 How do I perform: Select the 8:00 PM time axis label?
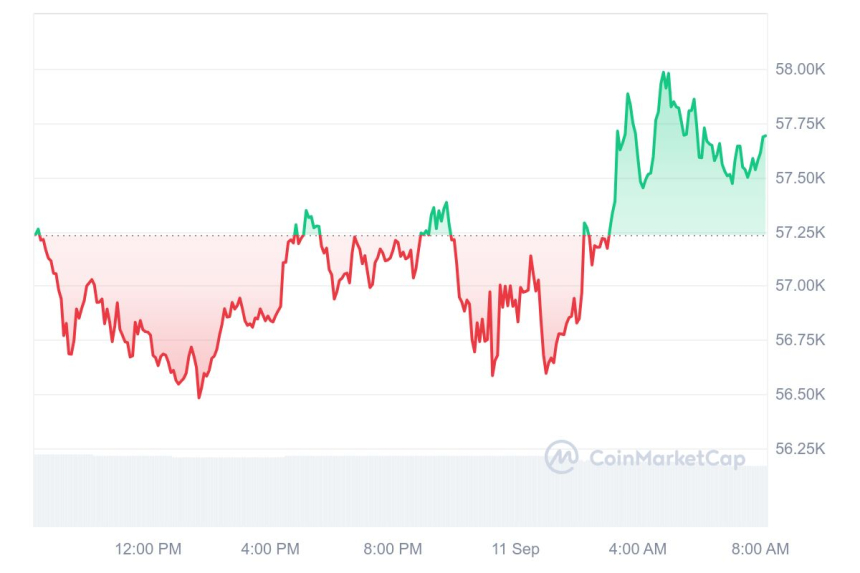392,549
